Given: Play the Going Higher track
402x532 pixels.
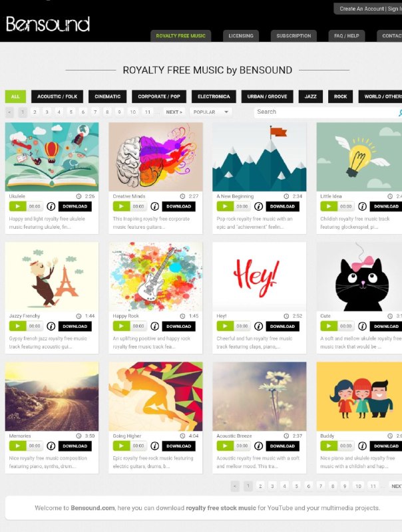Looking at the screenshot, I should 121,446.
